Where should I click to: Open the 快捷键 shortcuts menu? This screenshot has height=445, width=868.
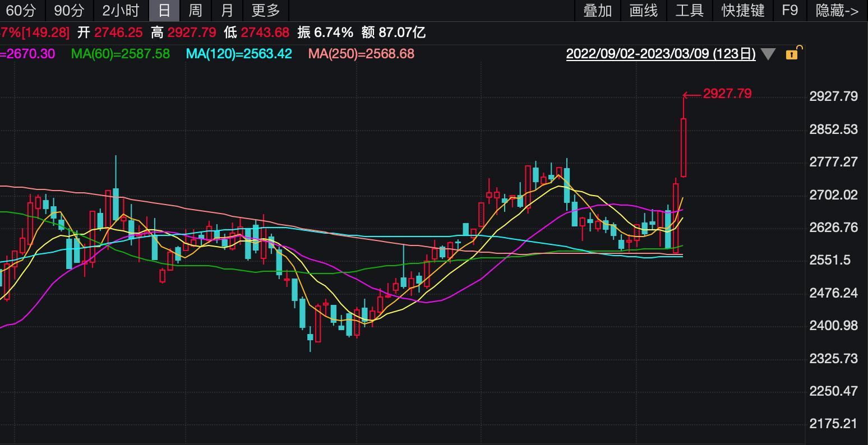(743, 11)
